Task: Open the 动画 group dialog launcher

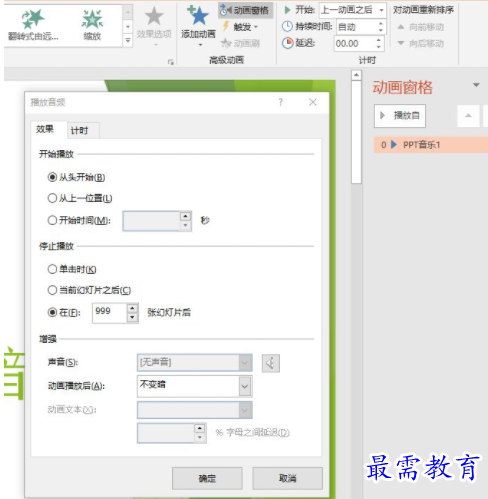Action: tap(171, 62)
